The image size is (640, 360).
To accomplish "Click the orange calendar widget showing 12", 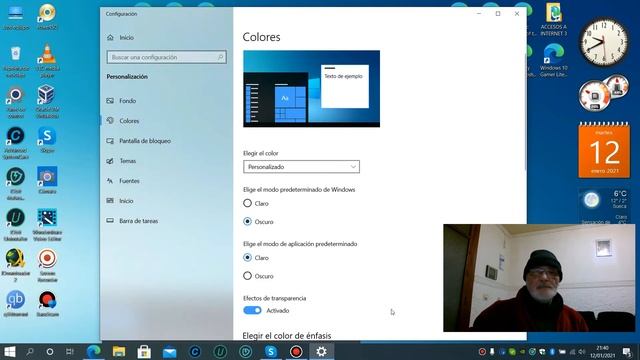I will click(x=604, y=150).
